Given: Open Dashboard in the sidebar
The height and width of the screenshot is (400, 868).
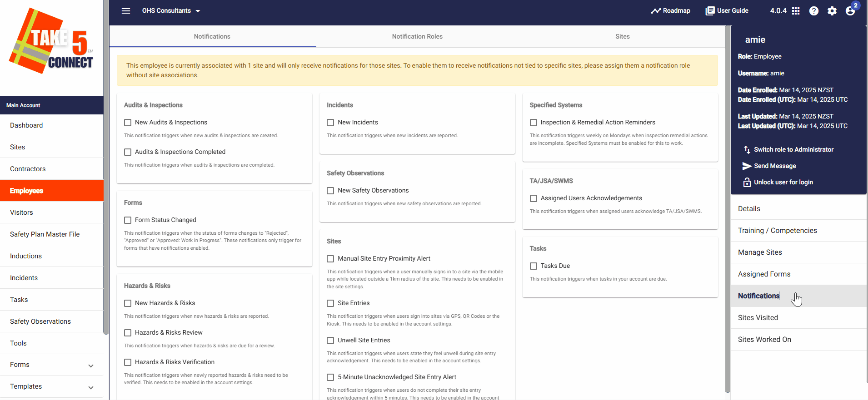Looking at the screenshot, I should point(52,125).
